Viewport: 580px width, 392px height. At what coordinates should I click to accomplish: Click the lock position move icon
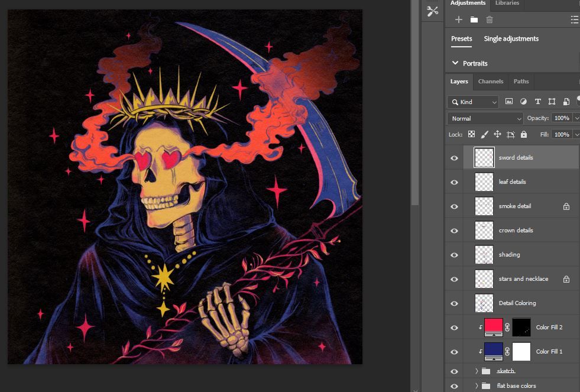point(497,135)
